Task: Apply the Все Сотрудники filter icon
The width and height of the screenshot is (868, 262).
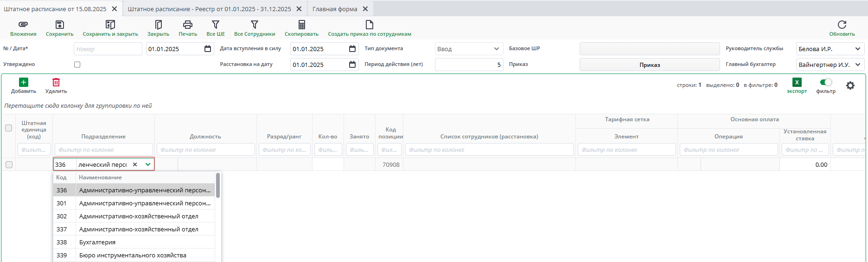Action: [x=255, y=24]
